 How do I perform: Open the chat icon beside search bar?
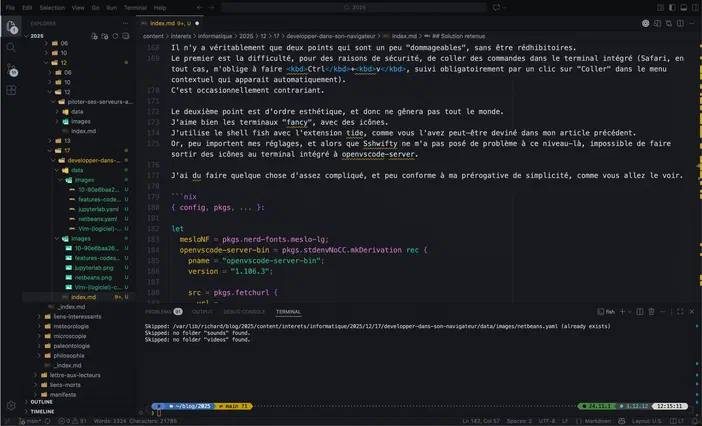point(497,7)
